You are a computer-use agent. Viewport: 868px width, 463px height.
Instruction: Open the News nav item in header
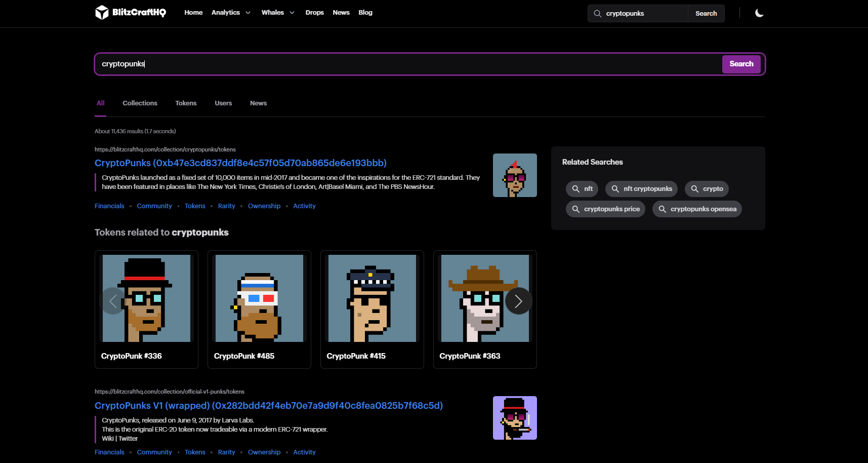coord(341,13)
